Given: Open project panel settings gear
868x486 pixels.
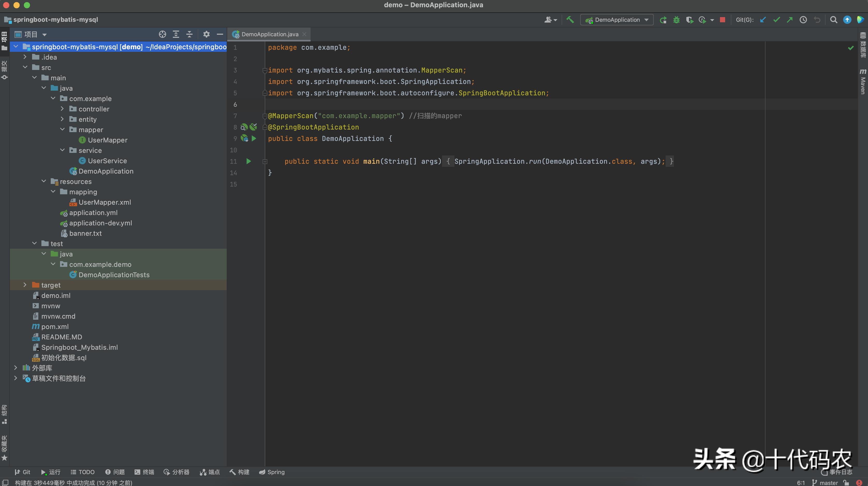Looking at the screenshot, I should (206, 34).
